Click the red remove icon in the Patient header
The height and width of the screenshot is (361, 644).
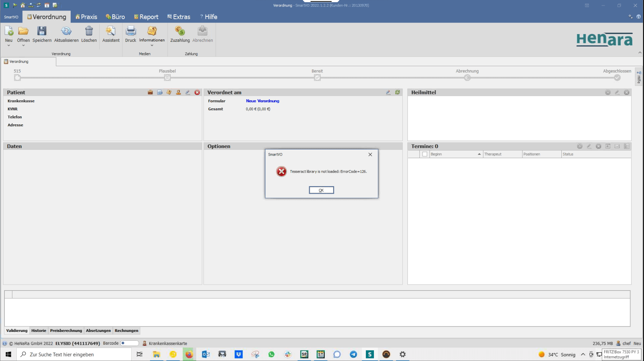[x=197, y=92]
